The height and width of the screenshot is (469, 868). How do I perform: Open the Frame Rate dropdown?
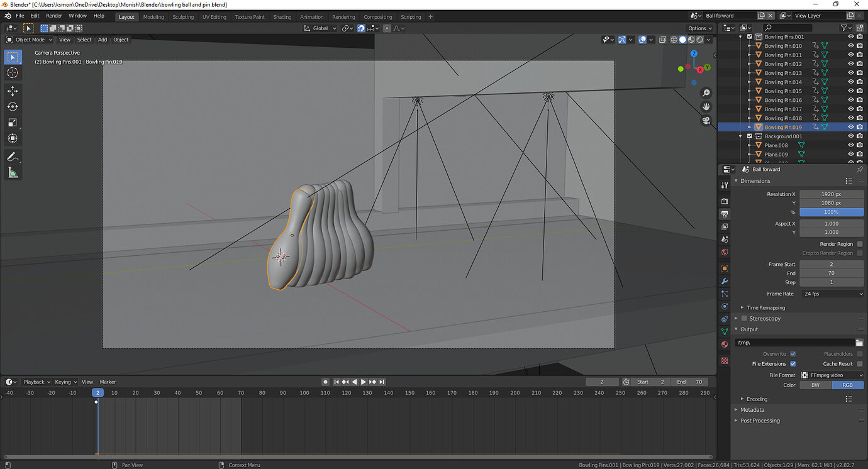[832, 294]
